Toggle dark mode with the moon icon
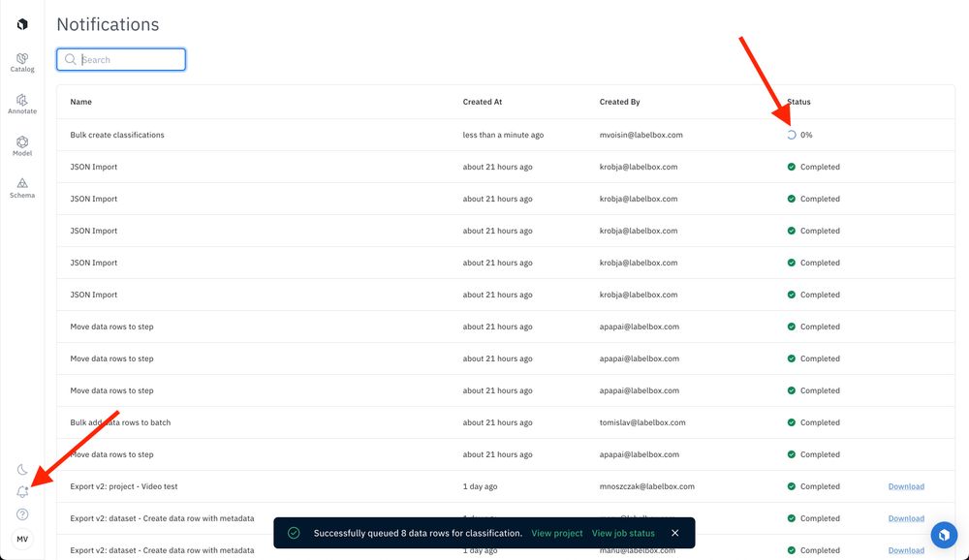 20,470
